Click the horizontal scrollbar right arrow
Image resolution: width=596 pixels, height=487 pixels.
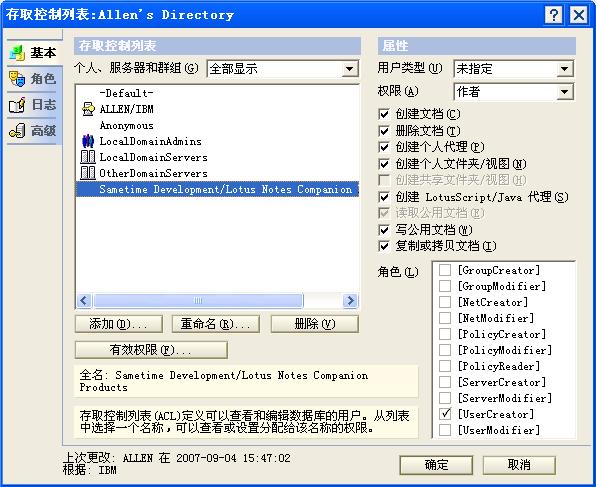point(350,300)
